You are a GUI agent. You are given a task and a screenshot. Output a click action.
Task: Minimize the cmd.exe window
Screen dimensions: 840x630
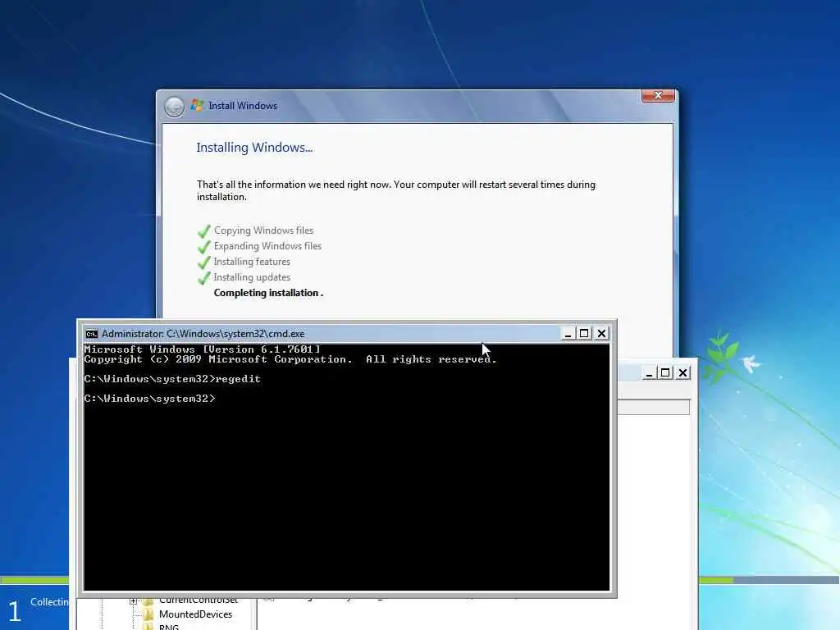pyautogui.click(x=568, y=333)
